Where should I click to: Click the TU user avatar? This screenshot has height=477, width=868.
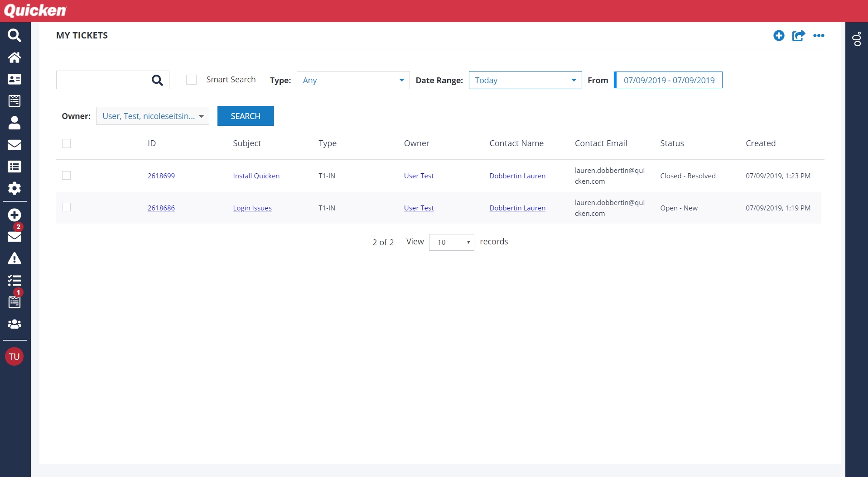click(14, 357)
